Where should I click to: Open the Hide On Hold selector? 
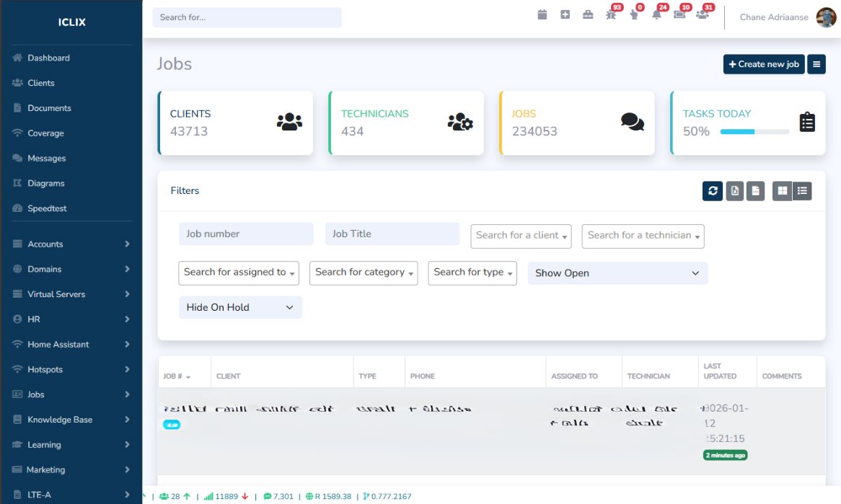[240, 307]
